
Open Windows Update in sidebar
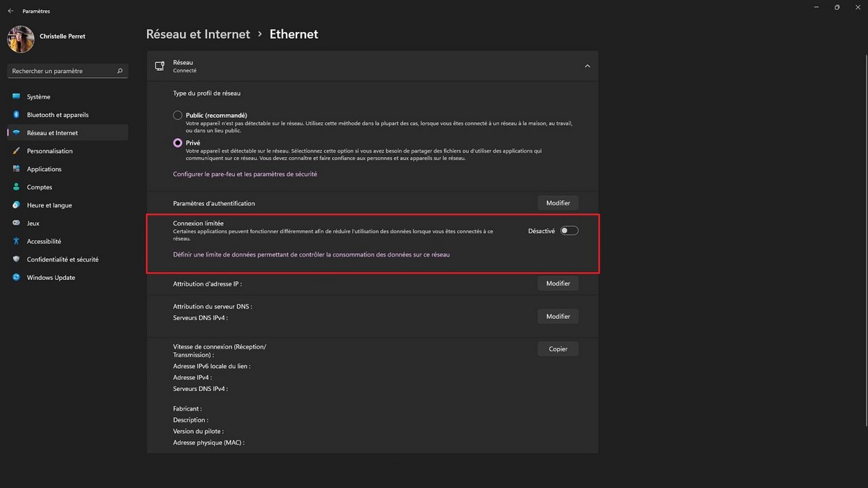51,277
